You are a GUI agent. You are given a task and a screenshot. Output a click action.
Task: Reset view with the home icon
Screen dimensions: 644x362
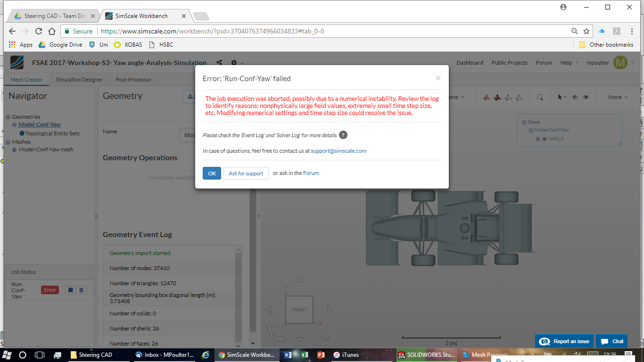325,336
